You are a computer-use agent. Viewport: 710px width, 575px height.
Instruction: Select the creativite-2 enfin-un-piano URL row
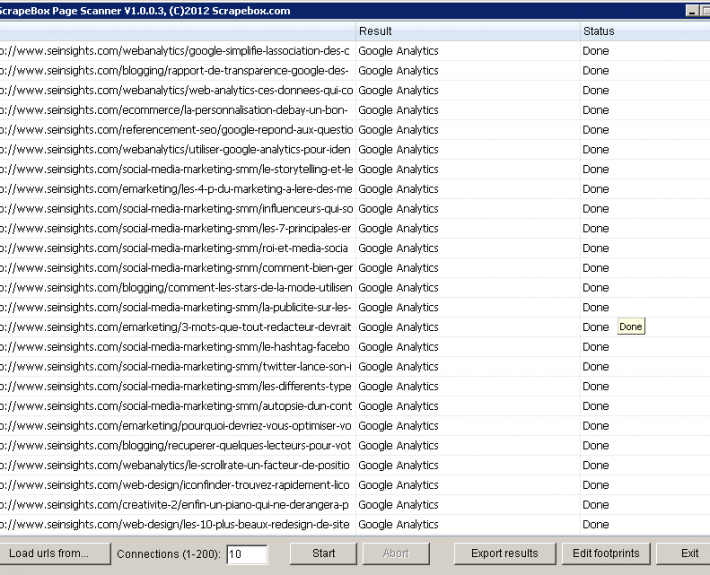(x=175, y=505)
